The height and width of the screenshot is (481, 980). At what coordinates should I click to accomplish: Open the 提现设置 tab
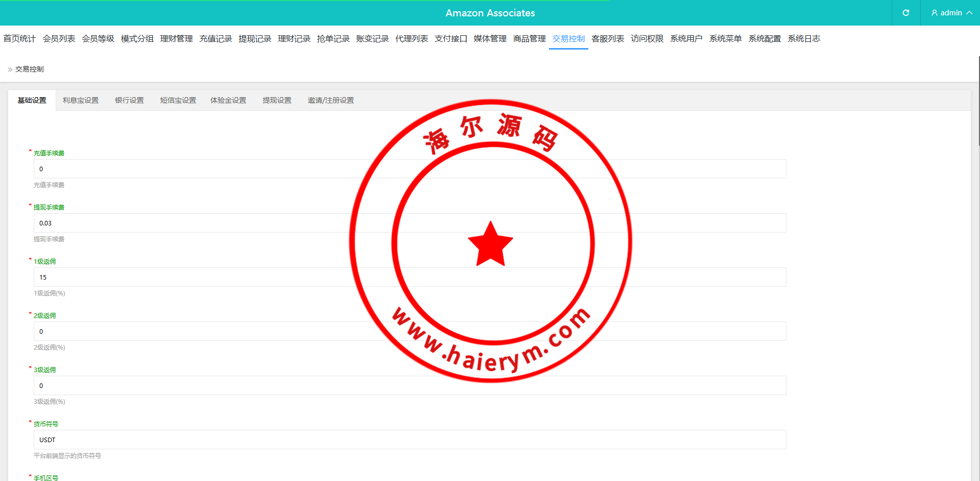coord(277,100)
